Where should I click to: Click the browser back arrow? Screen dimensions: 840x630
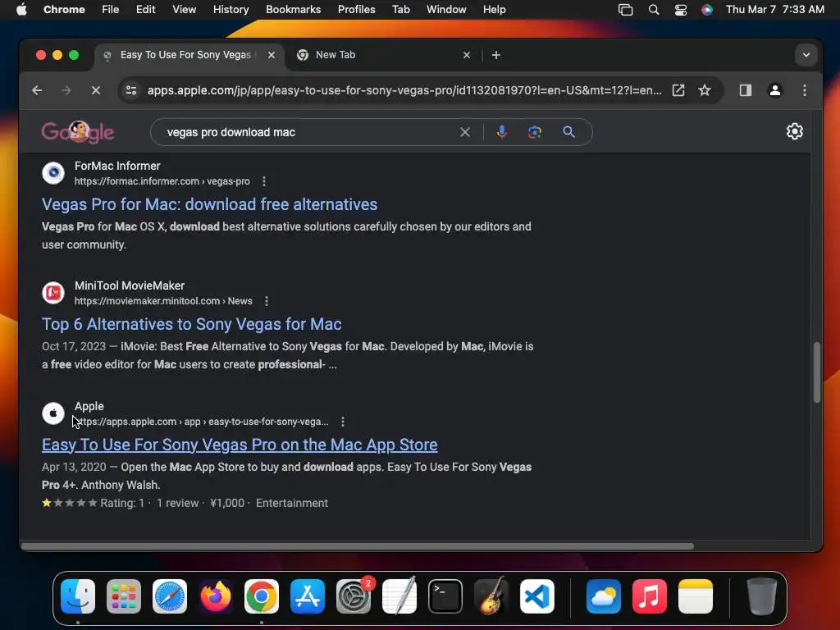pyautogui.click(x=37, y=90)
